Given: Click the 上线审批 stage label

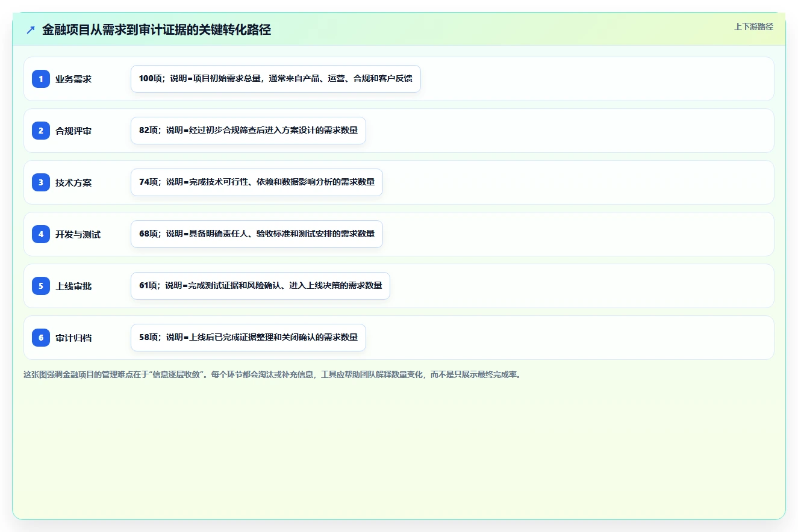Looking at the screenshot, I should pyautogui.click(x=73, y=286).
